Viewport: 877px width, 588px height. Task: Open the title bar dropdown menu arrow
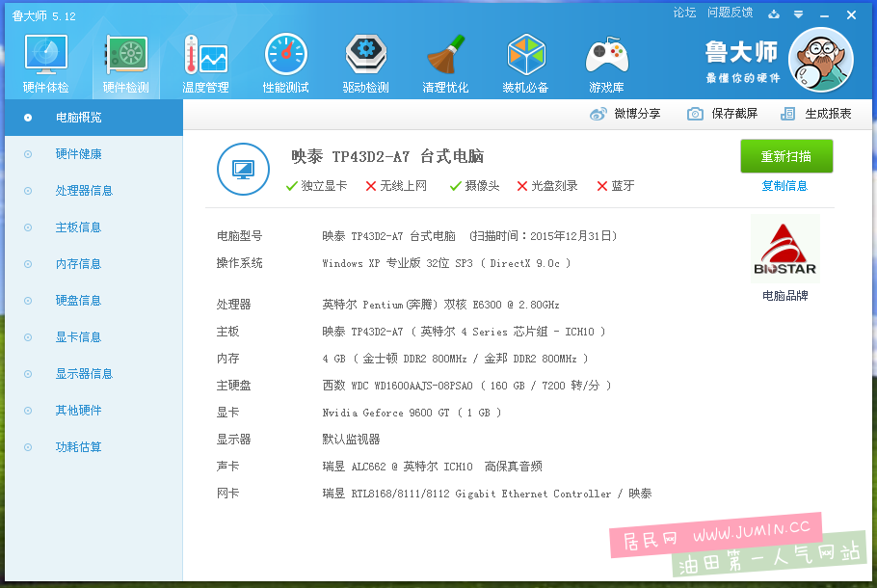point(799,14)
